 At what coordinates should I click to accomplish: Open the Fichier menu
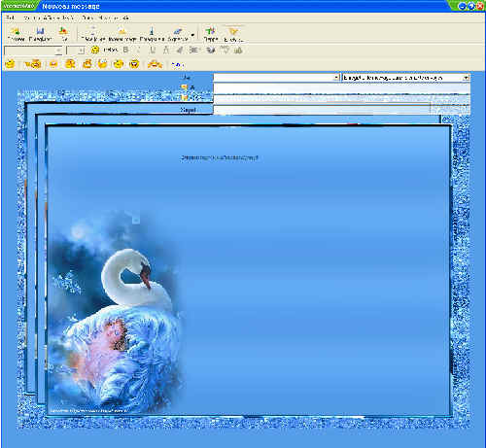tap(10, 17)
